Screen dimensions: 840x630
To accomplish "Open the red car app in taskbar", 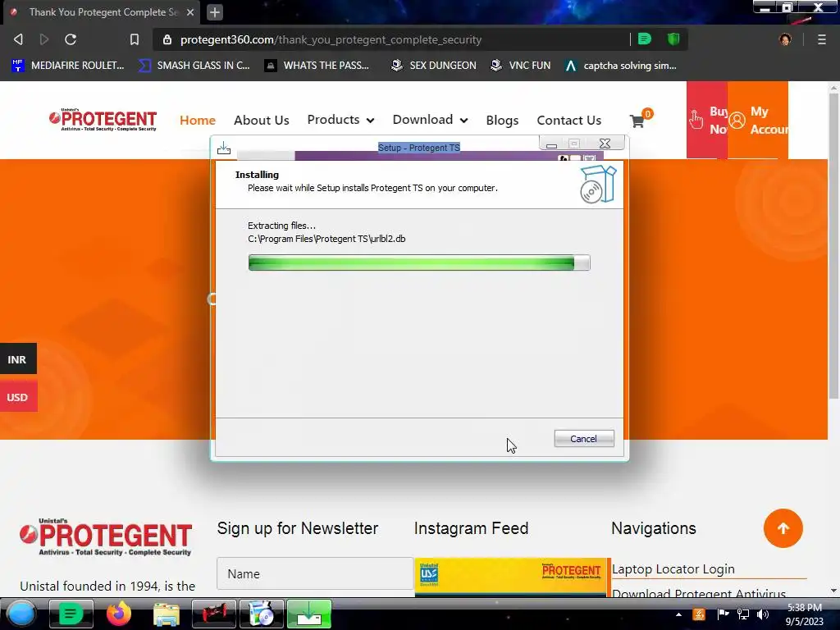I will [214, 614].
